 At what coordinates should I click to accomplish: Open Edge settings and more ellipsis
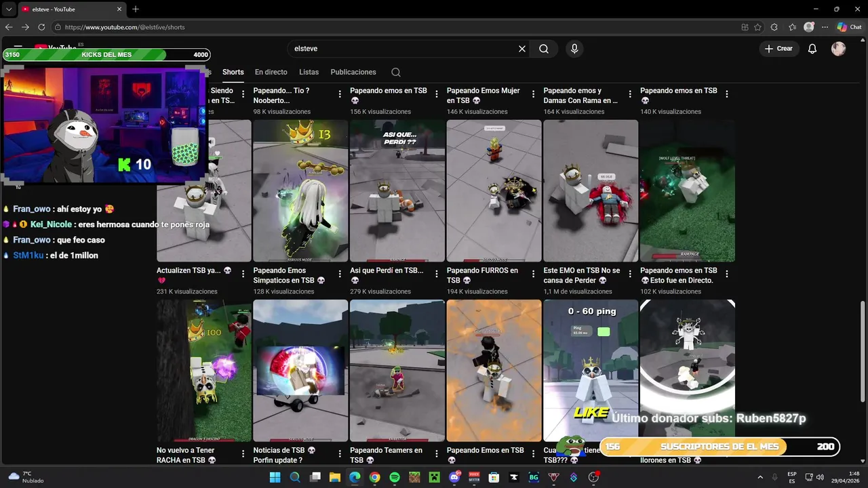click(825, 27)
